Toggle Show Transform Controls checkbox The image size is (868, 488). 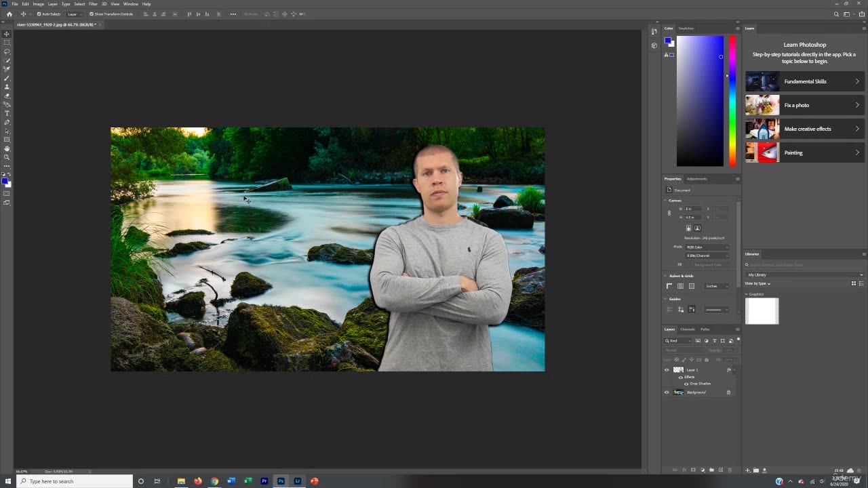tap(92, 14)
